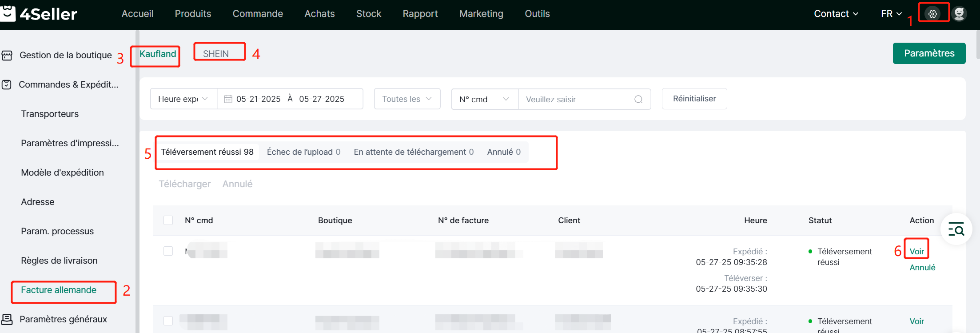
Task: Click the sidebar vertical scrollbar
Action: click(x=137, y=181)
